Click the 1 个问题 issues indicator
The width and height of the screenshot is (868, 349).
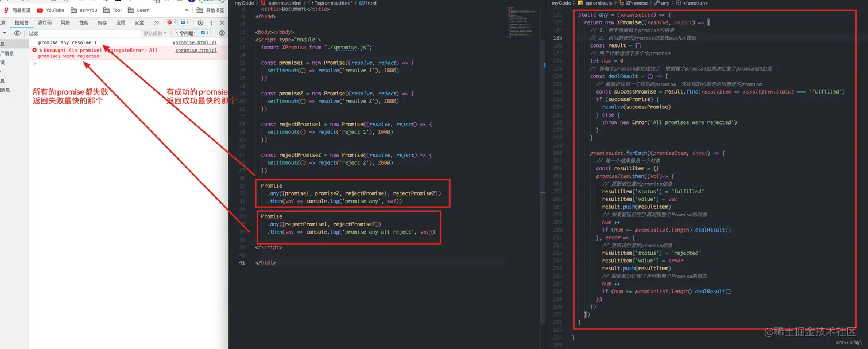point(192,33)
